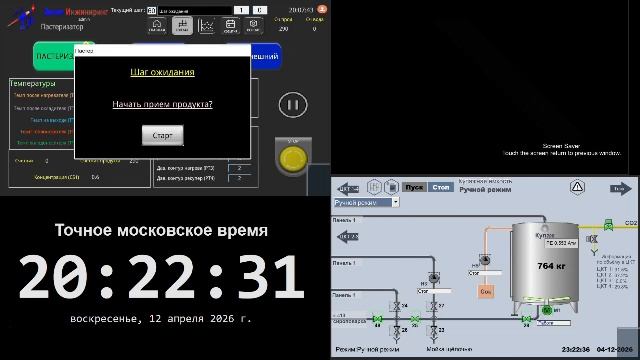Viewport: 640px width, 360px height.
Task: Click the orange user avatar icon
Action: tap(322, 9)
